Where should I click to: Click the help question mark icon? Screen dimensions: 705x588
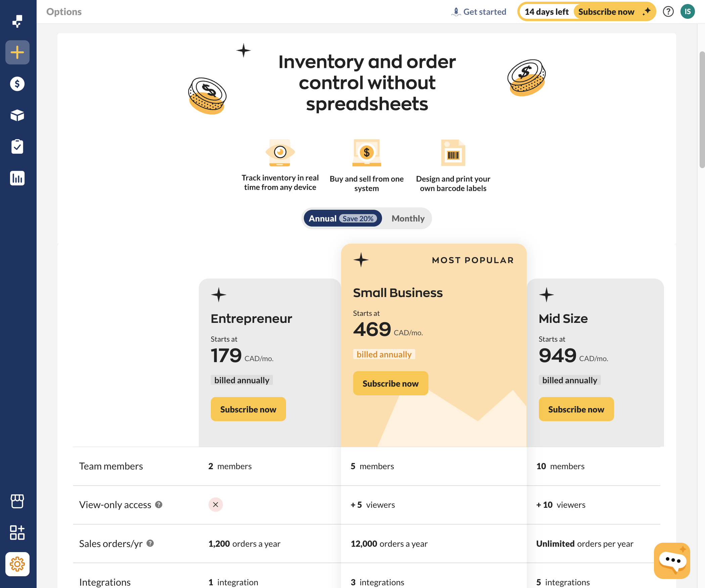[668, 12]
